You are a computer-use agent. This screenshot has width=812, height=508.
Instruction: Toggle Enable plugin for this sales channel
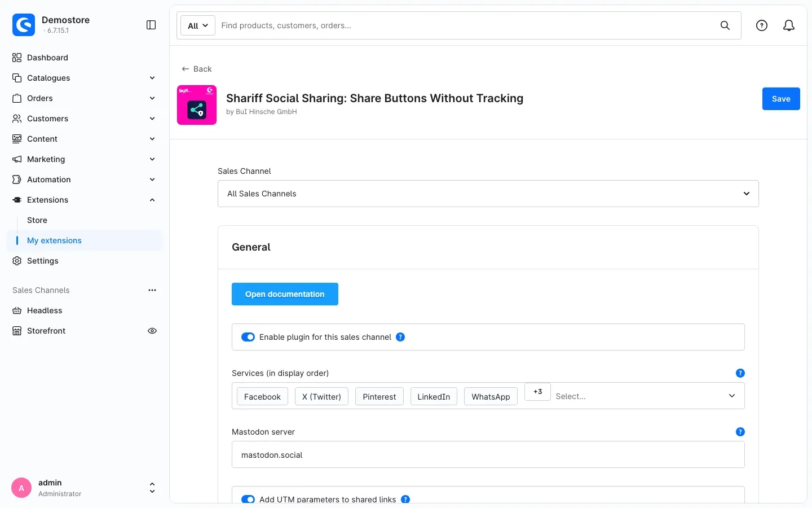[x=248, y=337]
